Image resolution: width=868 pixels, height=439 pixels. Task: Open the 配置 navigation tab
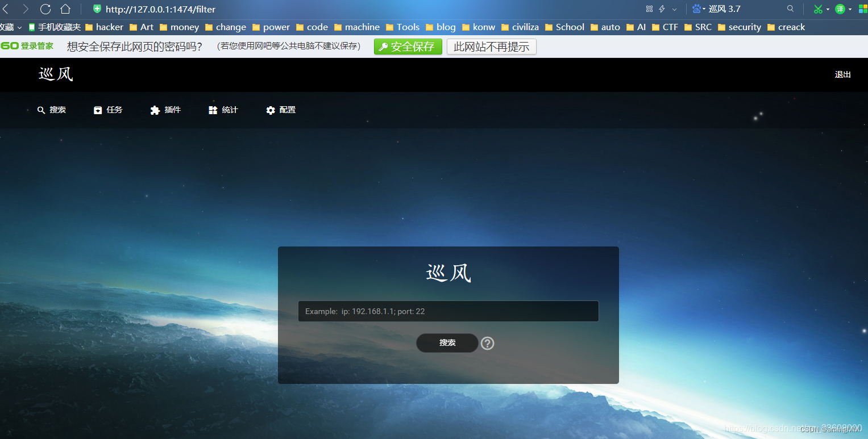(x=281, y=110)
